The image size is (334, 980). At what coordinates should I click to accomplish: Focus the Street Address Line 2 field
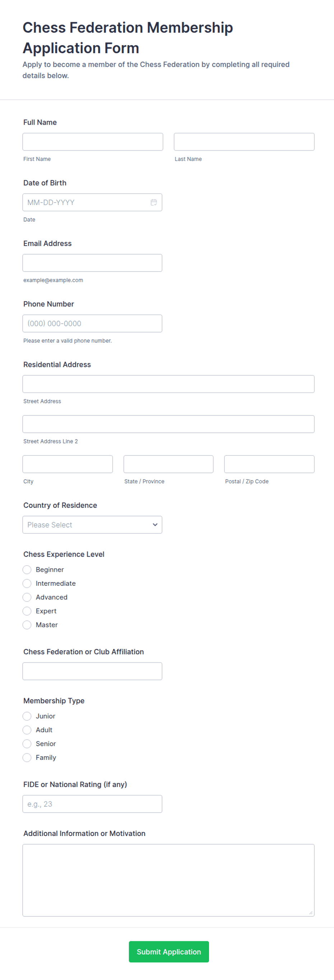click(168, 424)
